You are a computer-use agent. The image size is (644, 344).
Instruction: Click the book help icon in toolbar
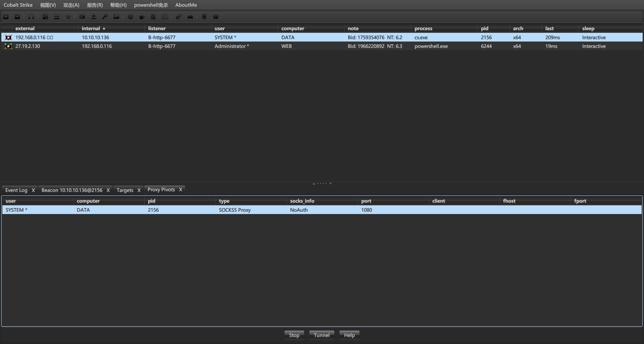(x=204, y=17)
